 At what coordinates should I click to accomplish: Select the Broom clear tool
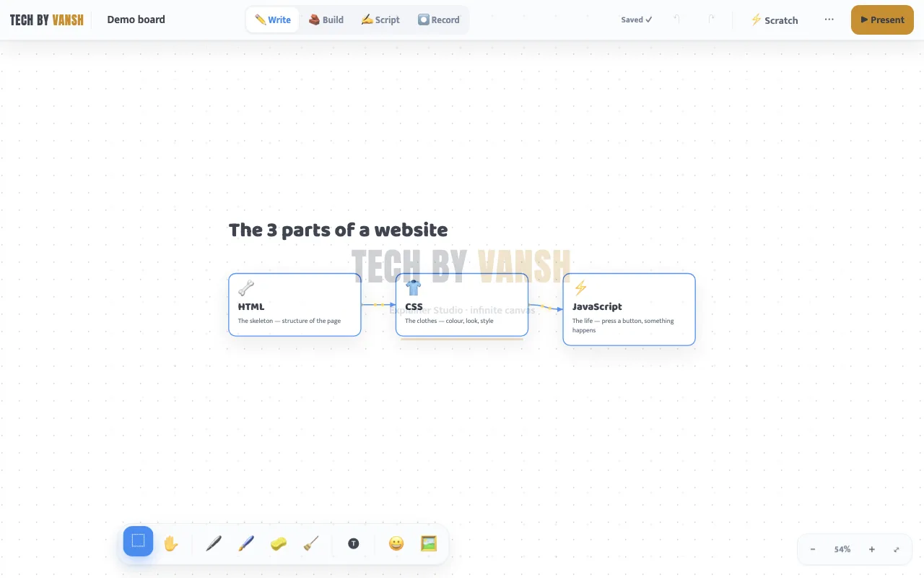310,543
